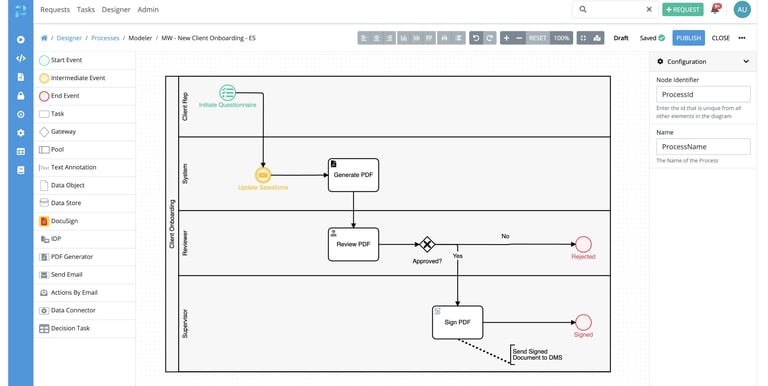Select the PDF Generator palette item

(85, 257)
